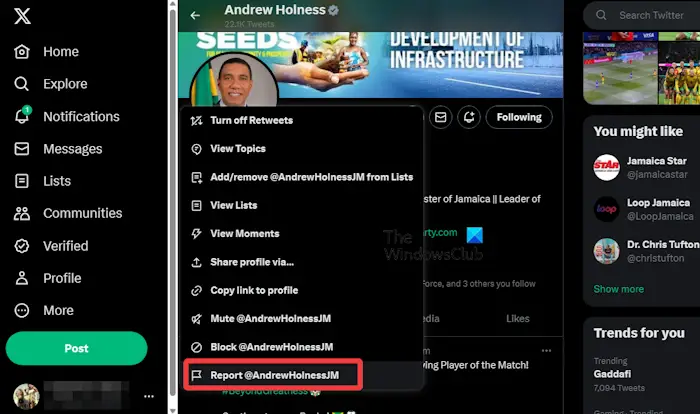The width and height of the screenshot is (700, 414).
Task: Choose Share profile via...
Action: pyautogui.click(x=303, y=262)
